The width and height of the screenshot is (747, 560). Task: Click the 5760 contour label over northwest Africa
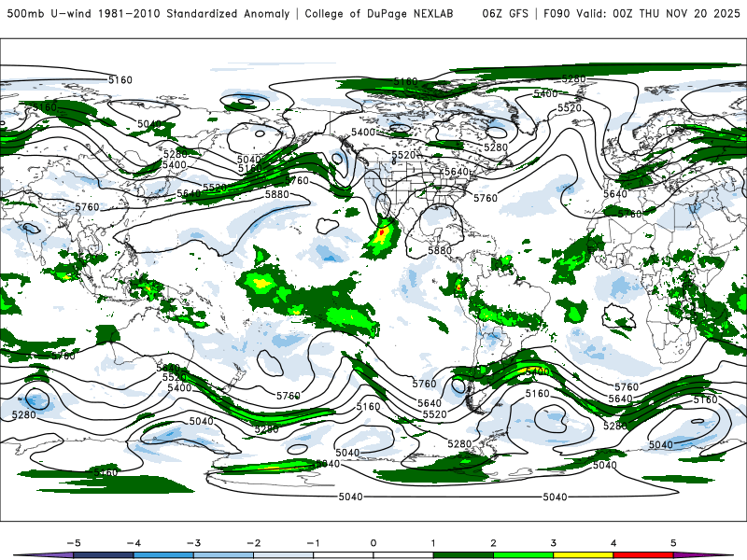[x=629, y=215]
